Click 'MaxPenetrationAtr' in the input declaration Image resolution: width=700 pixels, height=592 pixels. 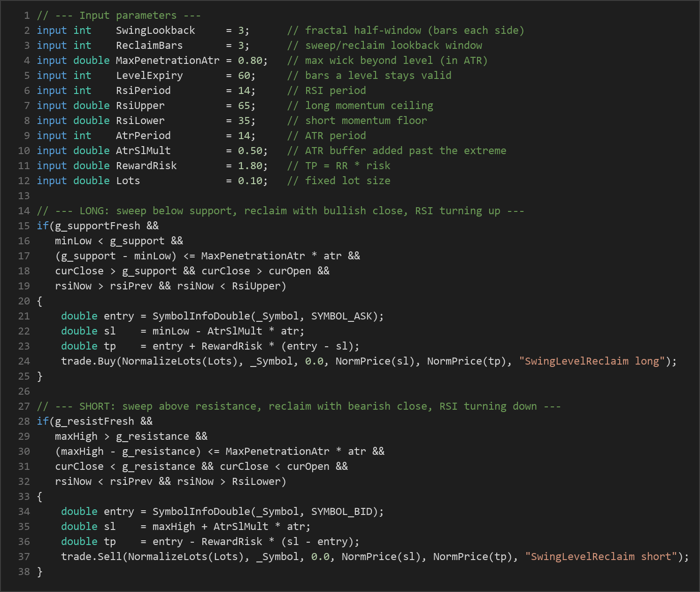tap(168, 61)
